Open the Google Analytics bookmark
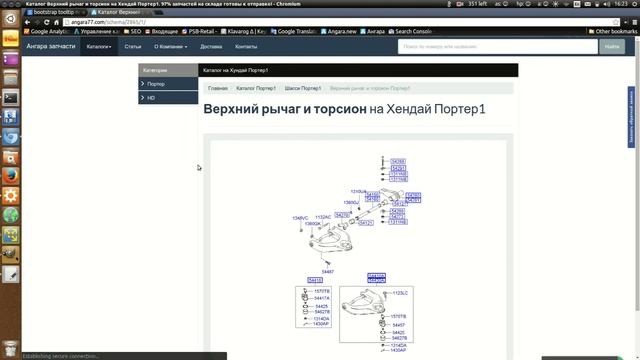This screenshot has height=360, width=640. pyautogui.click(x=46, y=31)
